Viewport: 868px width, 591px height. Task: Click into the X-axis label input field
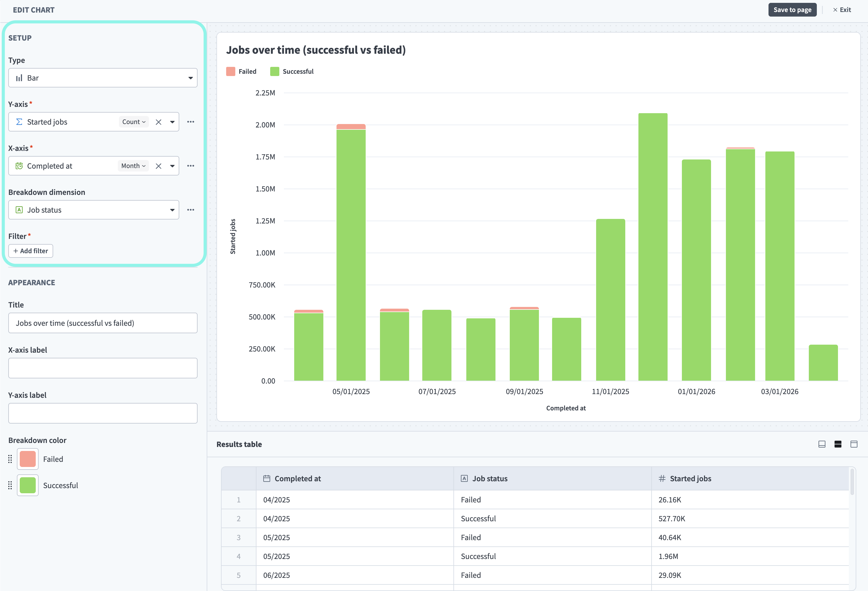pos(103,368)
